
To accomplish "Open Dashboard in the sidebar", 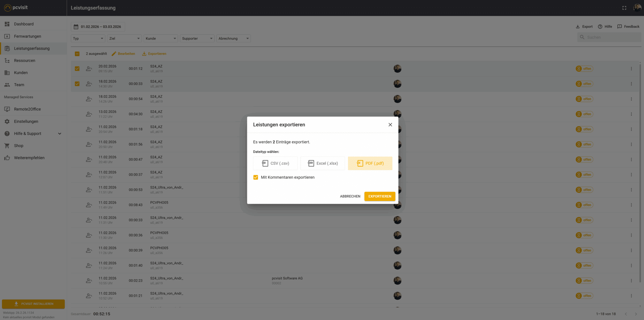I will coord(24,24).
